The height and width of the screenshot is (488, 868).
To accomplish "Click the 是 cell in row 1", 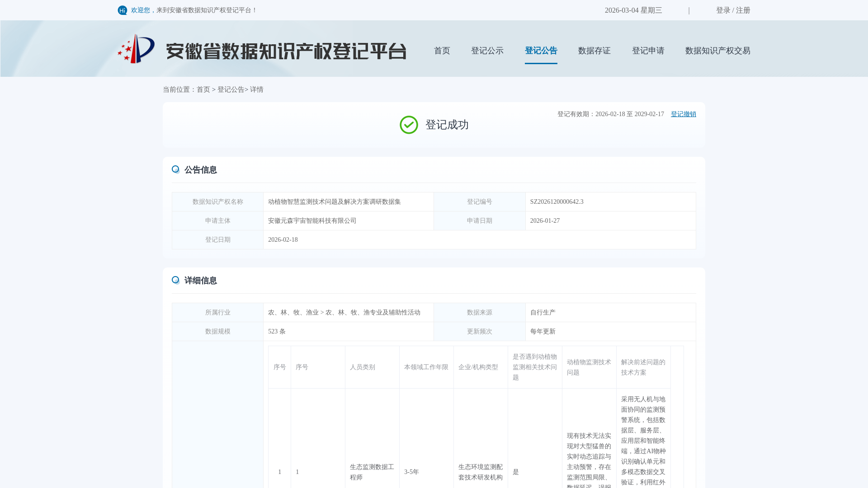I will coord(516,472).
